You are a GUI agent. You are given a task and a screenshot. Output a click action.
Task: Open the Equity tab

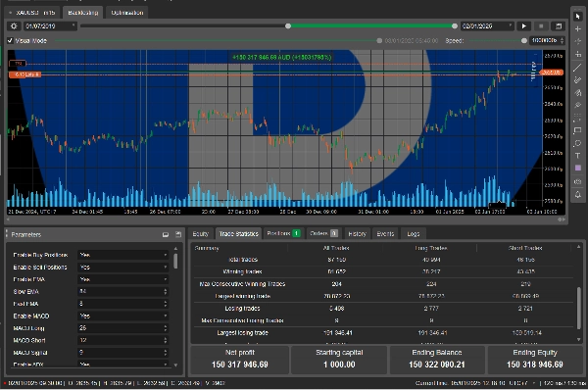pos(200,234)
